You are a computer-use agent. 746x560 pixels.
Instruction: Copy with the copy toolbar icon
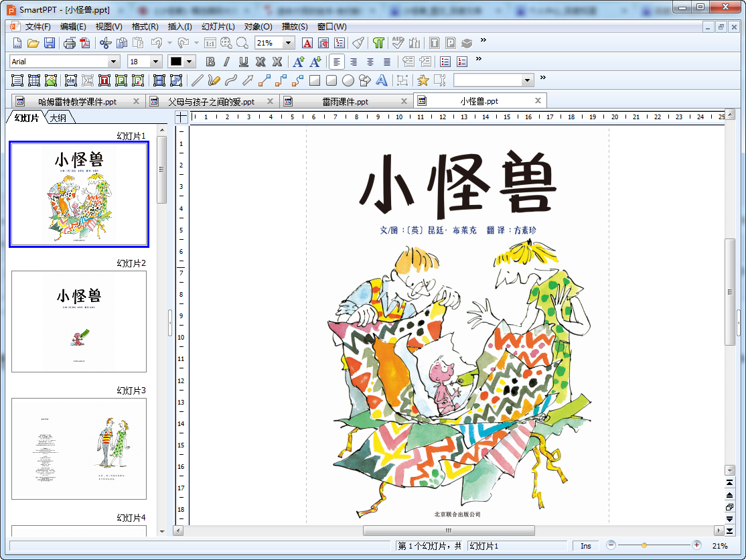[x=122, y=44]
